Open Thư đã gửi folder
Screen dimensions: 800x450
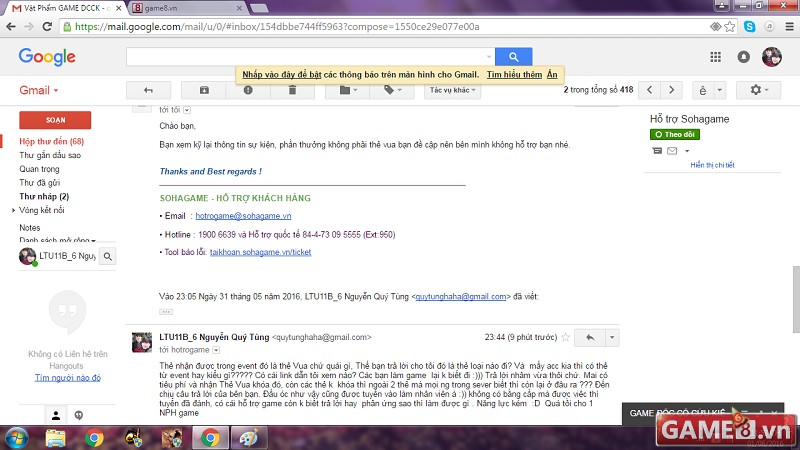(x=40, y=183)
